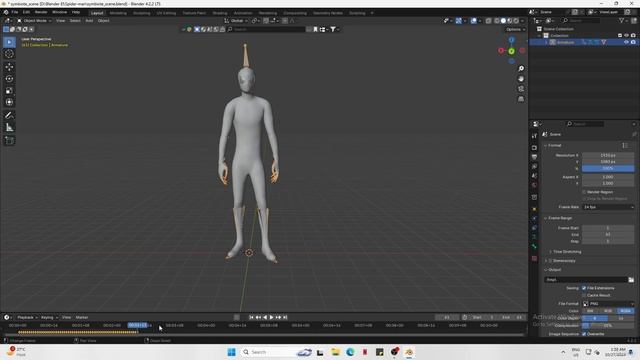Click the zoom view magnifier icon

pos(521,69)
